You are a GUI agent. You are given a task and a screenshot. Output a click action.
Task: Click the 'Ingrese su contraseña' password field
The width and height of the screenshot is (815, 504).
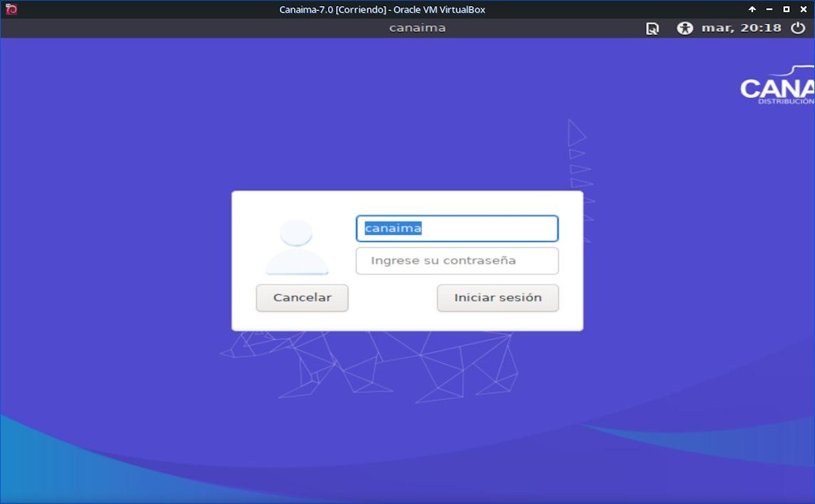pos(456,261)
